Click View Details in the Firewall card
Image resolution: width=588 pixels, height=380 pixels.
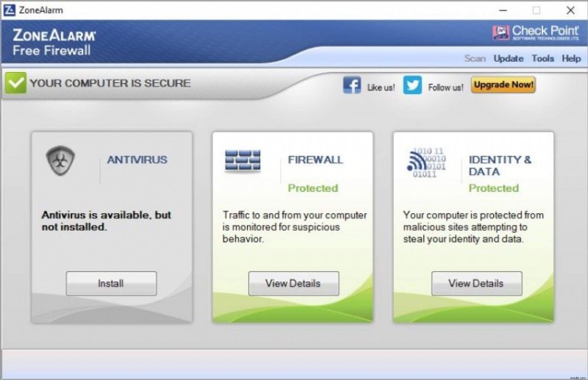click(x=293, y=283)
